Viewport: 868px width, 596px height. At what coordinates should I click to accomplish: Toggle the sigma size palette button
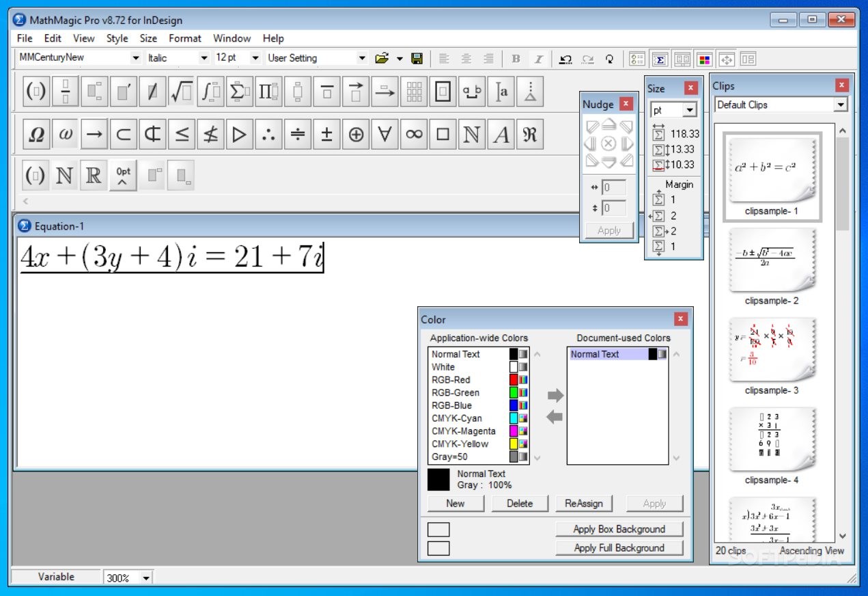pos(660,59)
